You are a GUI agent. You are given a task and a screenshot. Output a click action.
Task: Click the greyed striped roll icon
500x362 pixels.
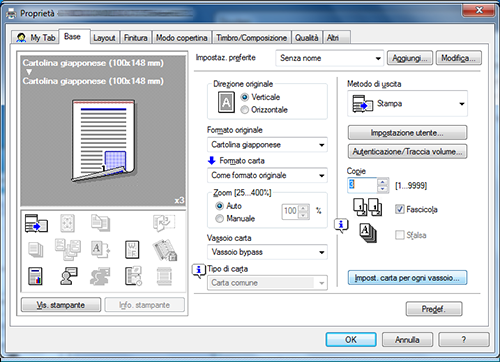click(x=164, y=276)
